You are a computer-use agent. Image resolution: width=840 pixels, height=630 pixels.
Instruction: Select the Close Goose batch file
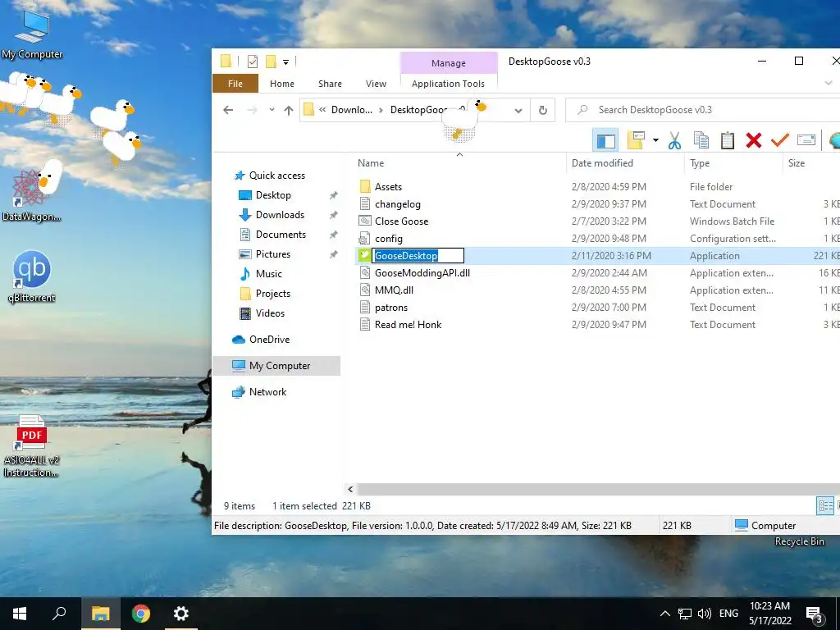coord(401,221)
